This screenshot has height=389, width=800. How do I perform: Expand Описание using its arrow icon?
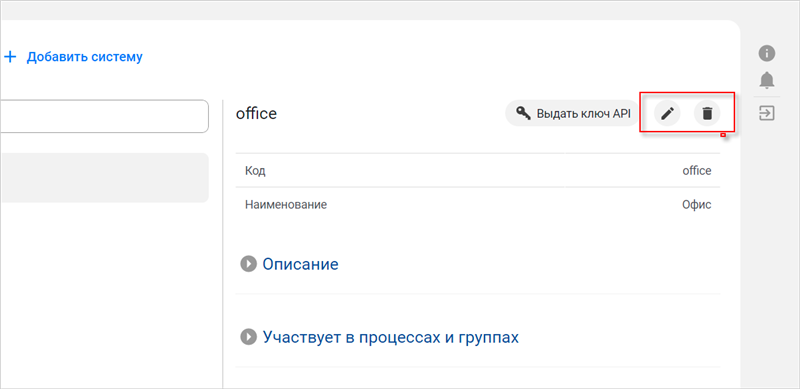pos(248,264)
